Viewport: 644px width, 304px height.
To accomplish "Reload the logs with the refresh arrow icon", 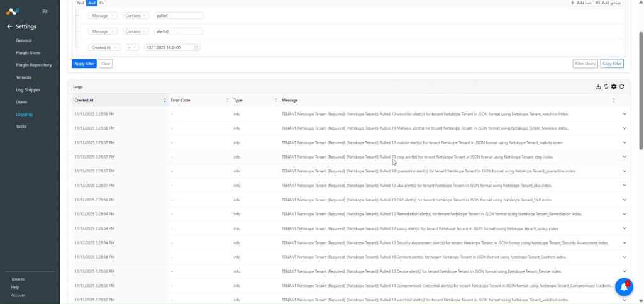I will (622, 87).
